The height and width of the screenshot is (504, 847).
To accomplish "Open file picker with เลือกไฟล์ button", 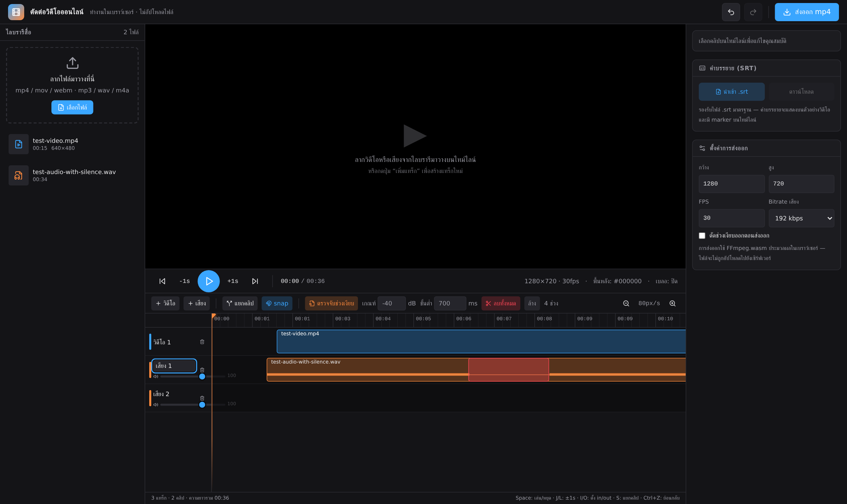I will (72, 107).
